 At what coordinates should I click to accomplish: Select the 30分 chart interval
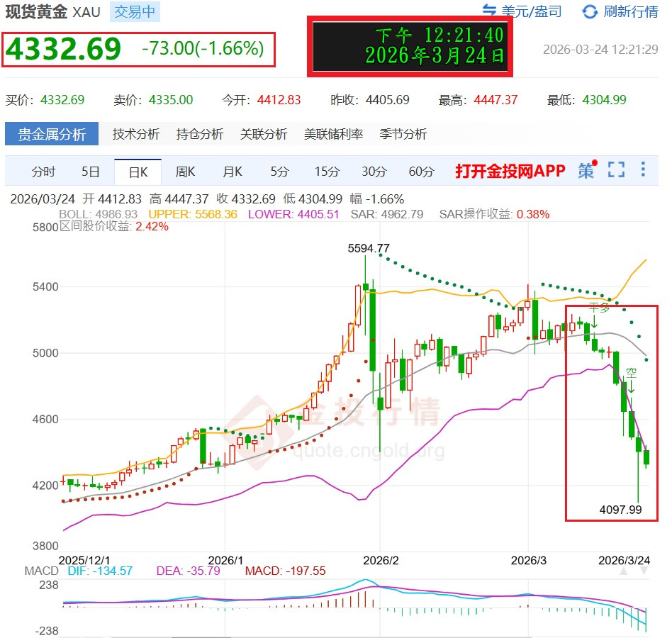pyautogui.click(x=374, y=172)
